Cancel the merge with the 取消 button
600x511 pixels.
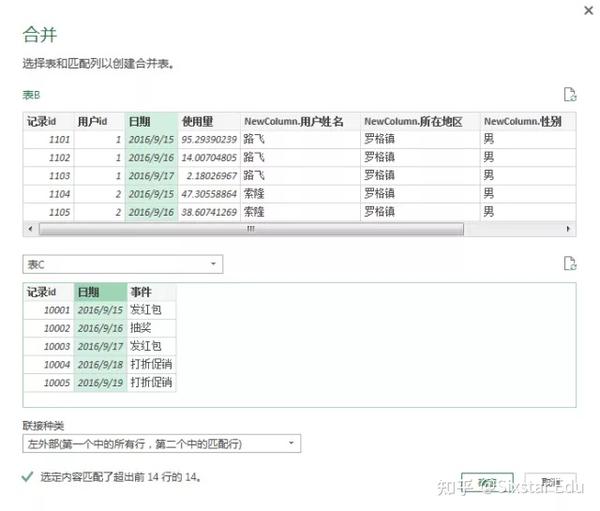[550, 483]
